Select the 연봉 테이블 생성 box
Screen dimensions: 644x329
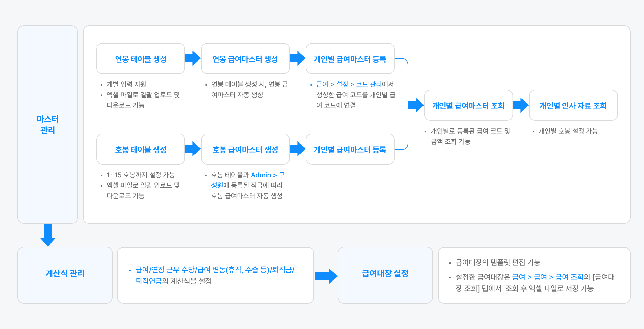(141, 59)
